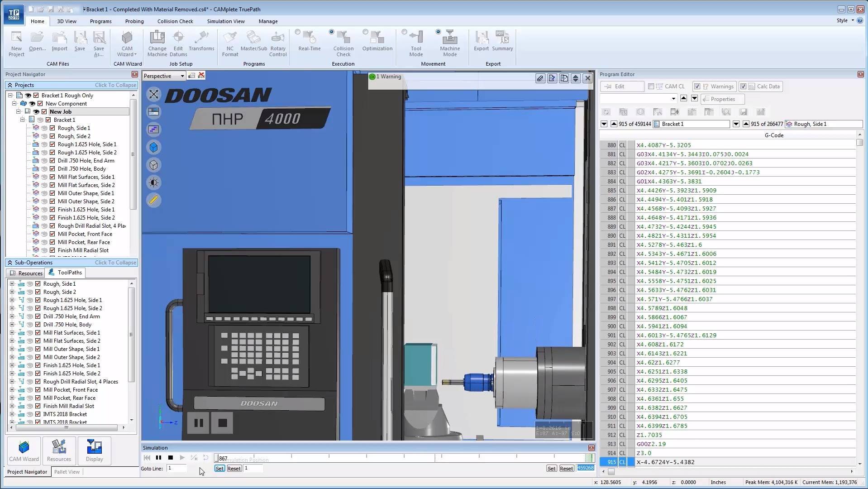The image size is (868, 489).
Task: Switch movement to Machine Mode
Action: click(450, 43)
